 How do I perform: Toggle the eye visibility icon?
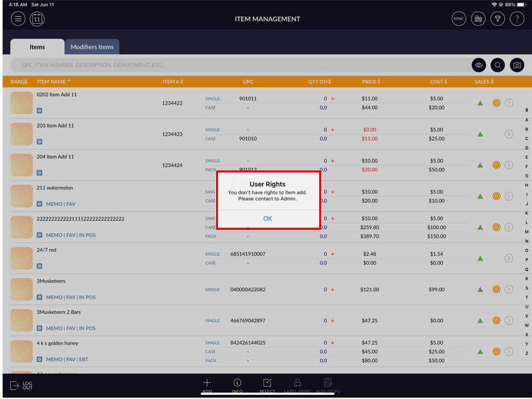pyautogui.click(x=478, y=65)
